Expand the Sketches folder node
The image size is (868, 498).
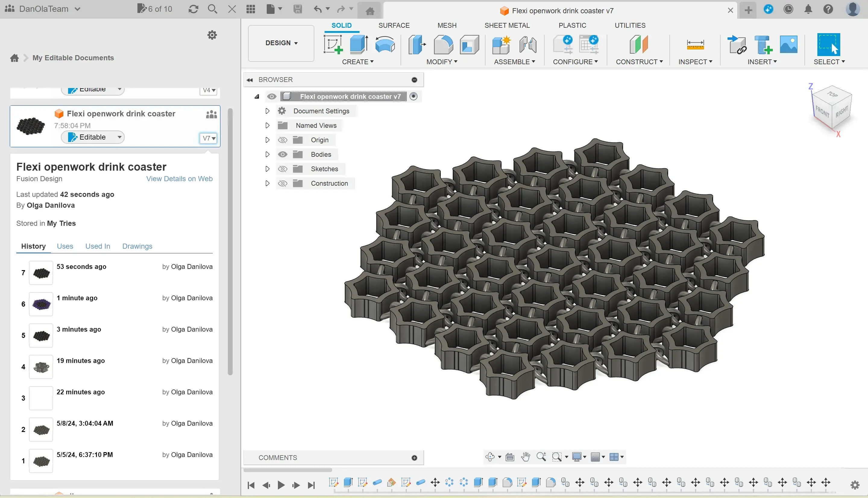pos(267,169)
